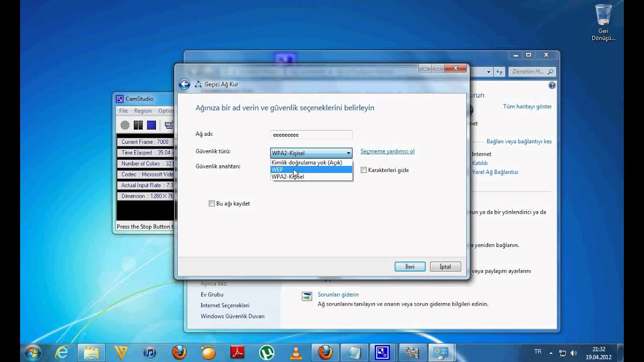Switch to CamStudio on the taskbar
The image size is (644, 362).
click(383, 352)
